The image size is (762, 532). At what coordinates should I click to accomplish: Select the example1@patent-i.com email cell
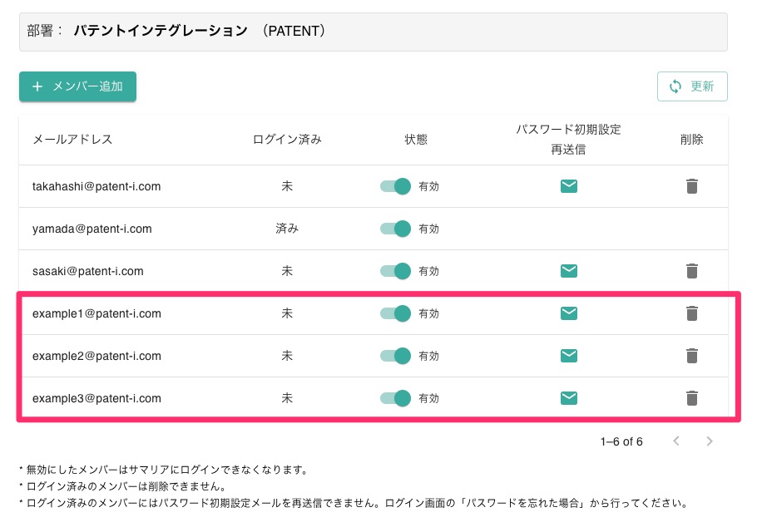[x=96, y=313]
